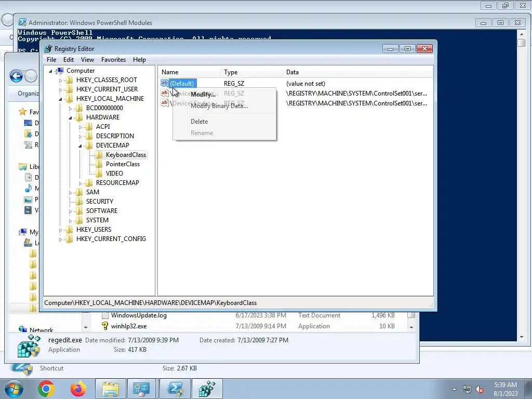
Task: Expand the SAM key arrow
Action: (x=70, y=193)
